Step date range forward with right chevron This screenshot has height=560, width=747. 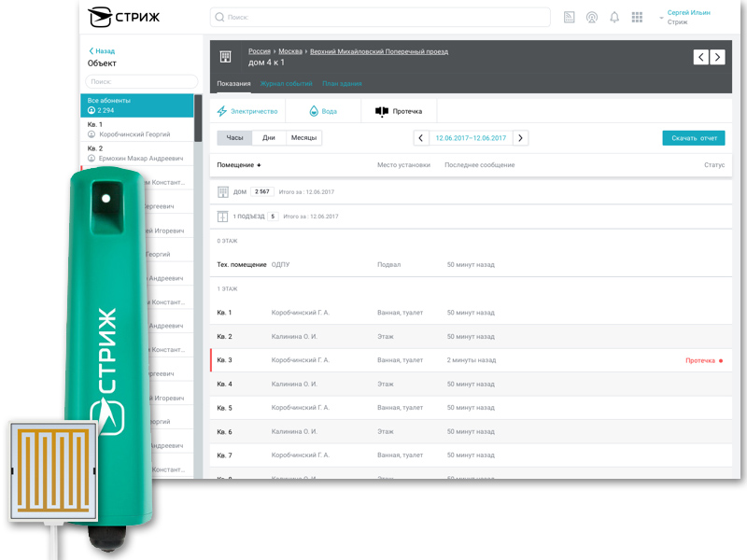tap(520, 138)
